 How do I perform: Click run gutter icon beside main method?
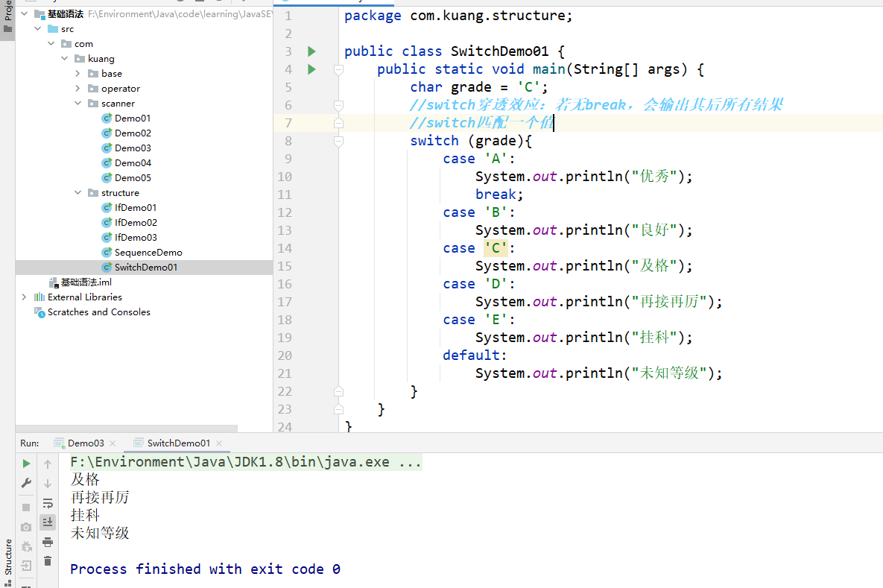coord(311,69)
